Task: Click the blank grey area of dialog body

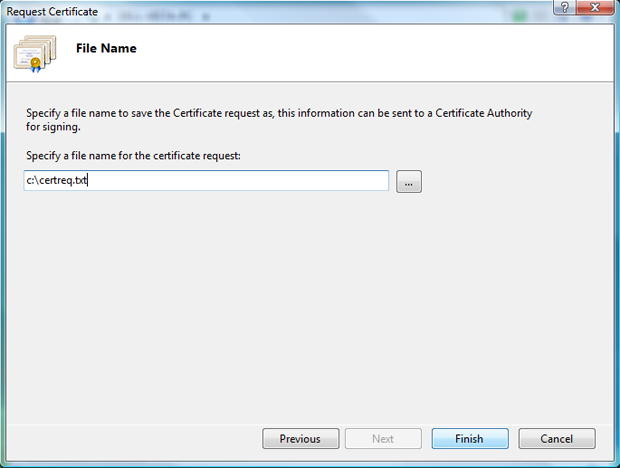Action: point(308,308)
